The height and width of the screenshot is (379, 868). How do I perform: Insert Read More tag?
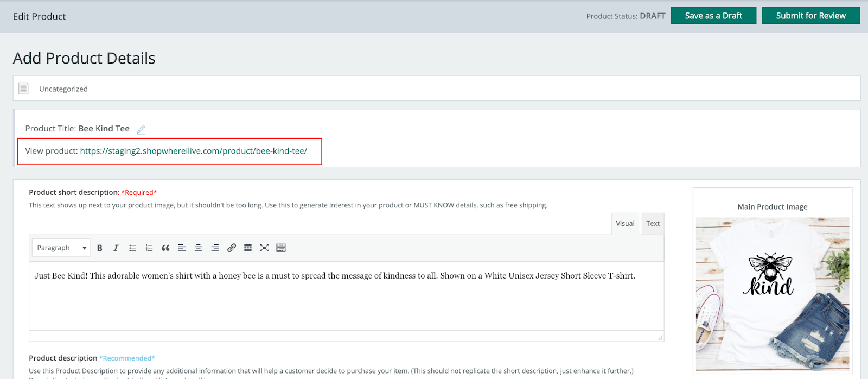pyautogui.click(x=248, y=248)
